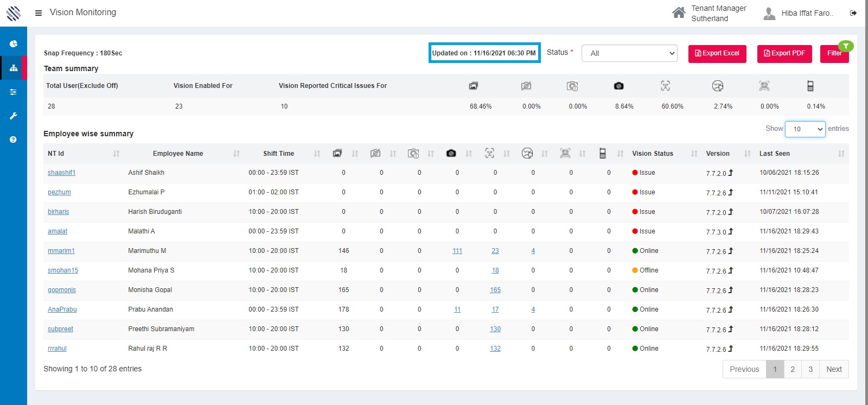The height and width of the screenshot is (405, 868).
Task: Click the Next pagination button
Action: (x=834, y=369)
